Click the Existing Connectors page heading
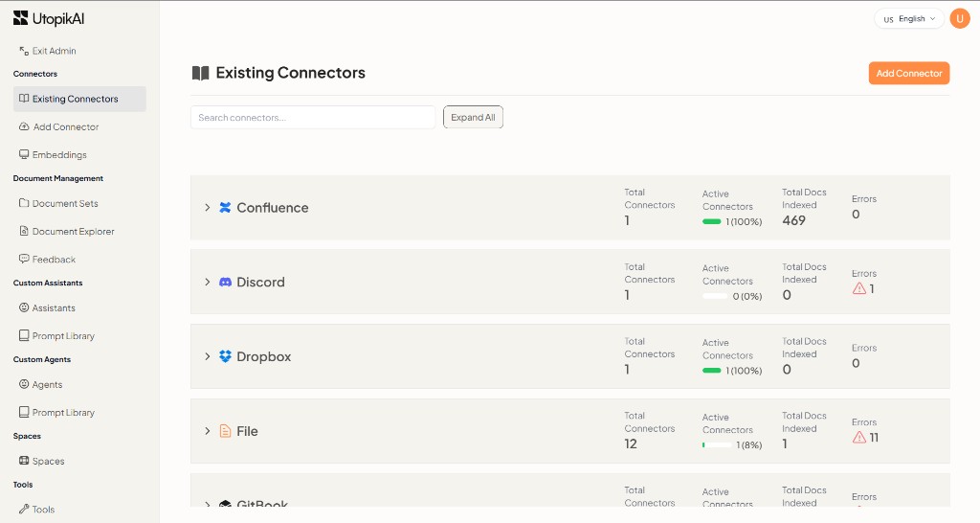980x523 pixels. coord(291,73)
